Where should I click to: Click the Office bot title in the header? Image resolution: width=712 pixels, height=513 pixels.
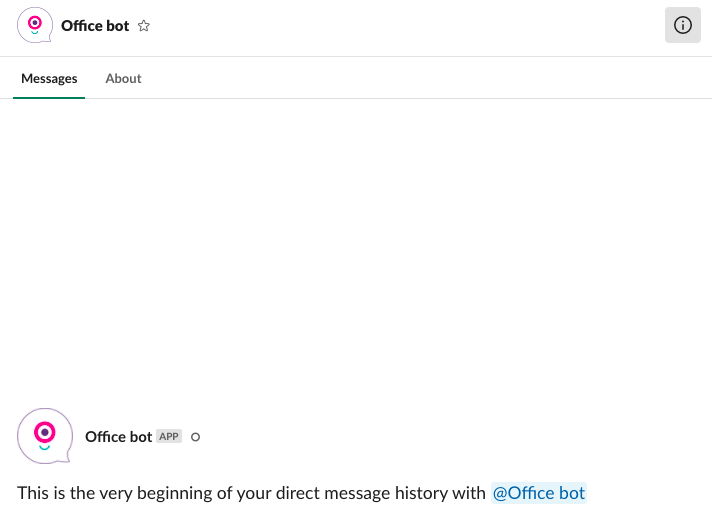95,26
